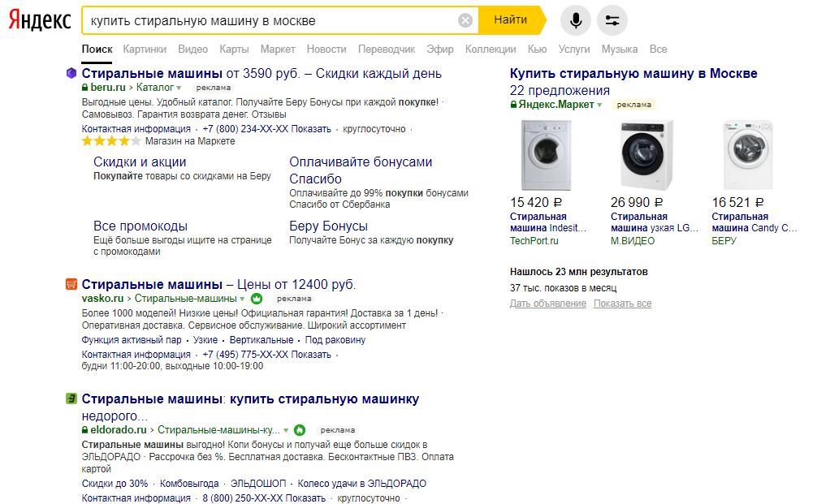The height and width of the screenshot is (504, 817).
Task: Open the Все промокоды sitelink
Action: point(140,226)
